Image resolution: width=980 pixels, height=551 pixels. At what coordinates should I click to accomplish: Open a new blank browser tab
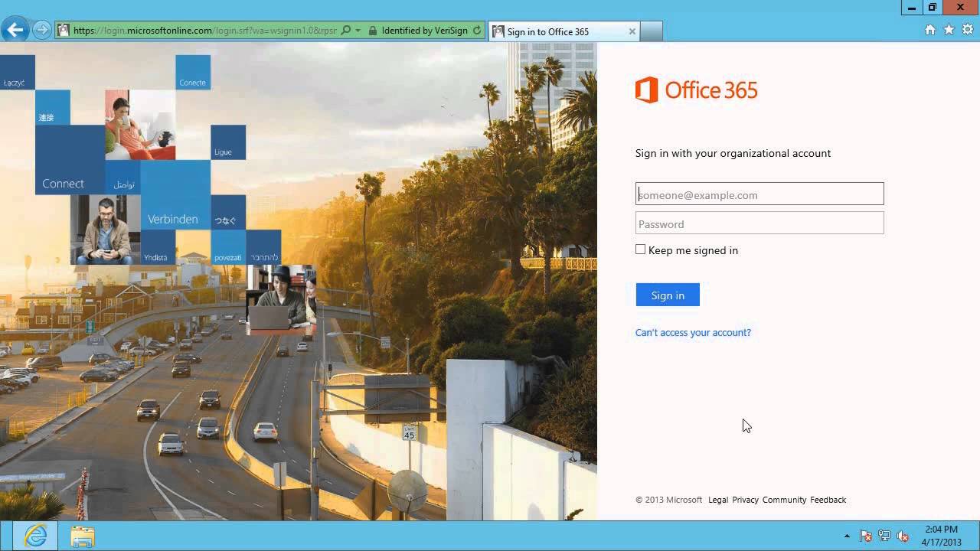point(652,31)
